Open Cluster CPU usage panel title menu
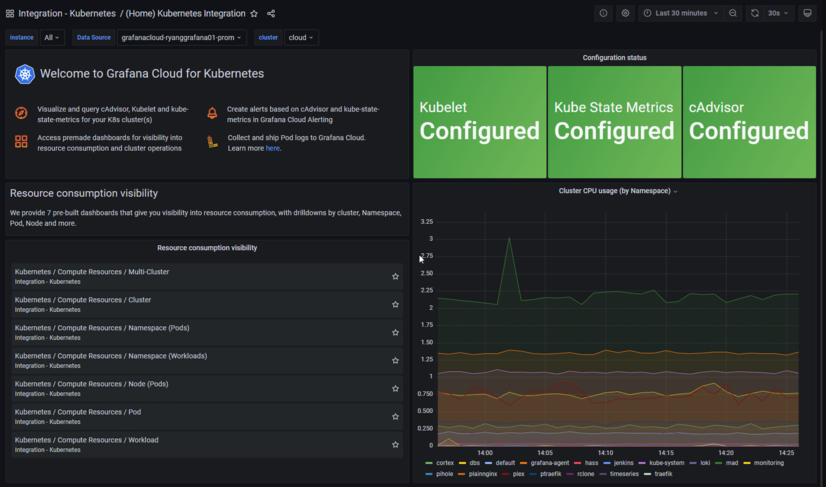This screenshot has height=487, width=826. tap(617, 190)
